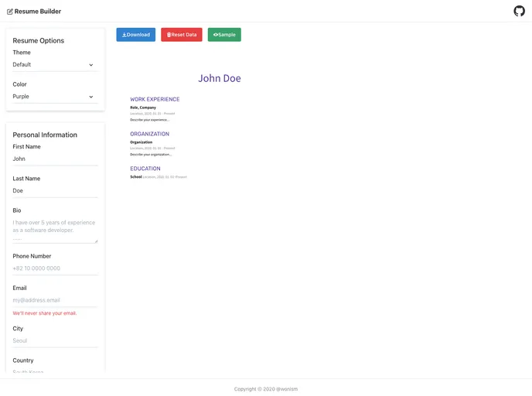Click 'Describe your organization...' text in preview
Screen dimensions: 532x396
pyautogui.click(x=151, y=155)
